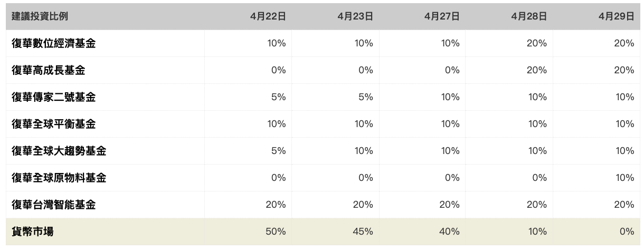
Task: Open the 復華數位經濟基金 fund row label
Action: (54, 44)
